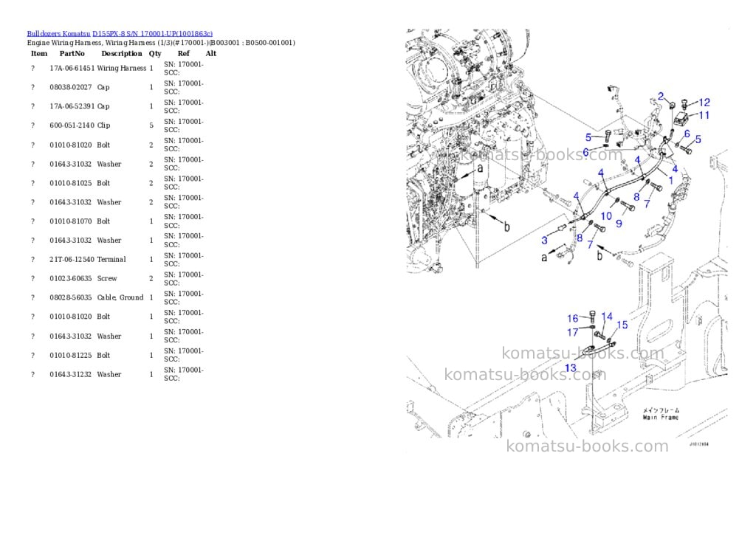Select the Terminal description cell
Screen dimensions: 756x535
coord(111,259)
